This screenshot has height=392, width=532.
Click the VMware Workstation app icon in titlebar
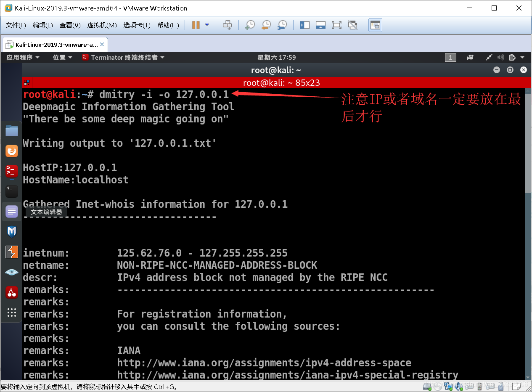[8, 8]
